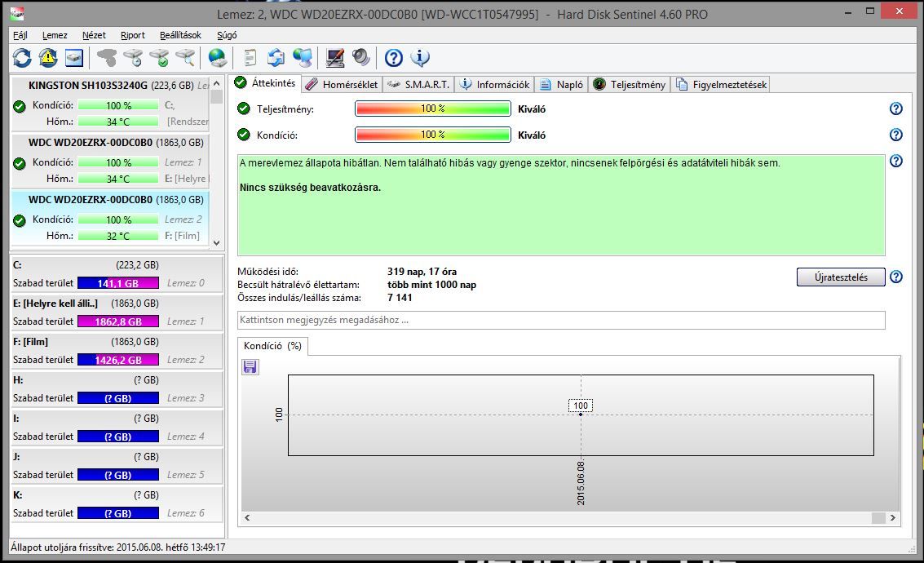Click the network computer globe toolbar icon

tap(303, 58)
